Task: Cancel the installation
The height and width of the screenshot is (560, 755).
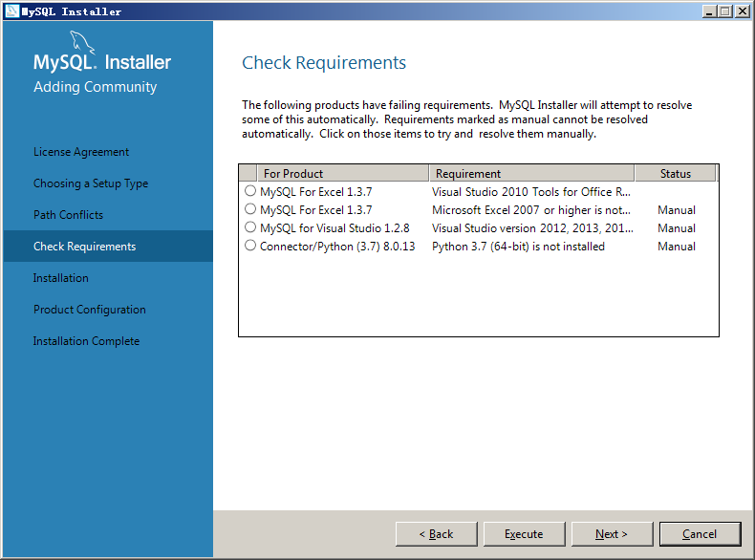Action: pos(700,534)
